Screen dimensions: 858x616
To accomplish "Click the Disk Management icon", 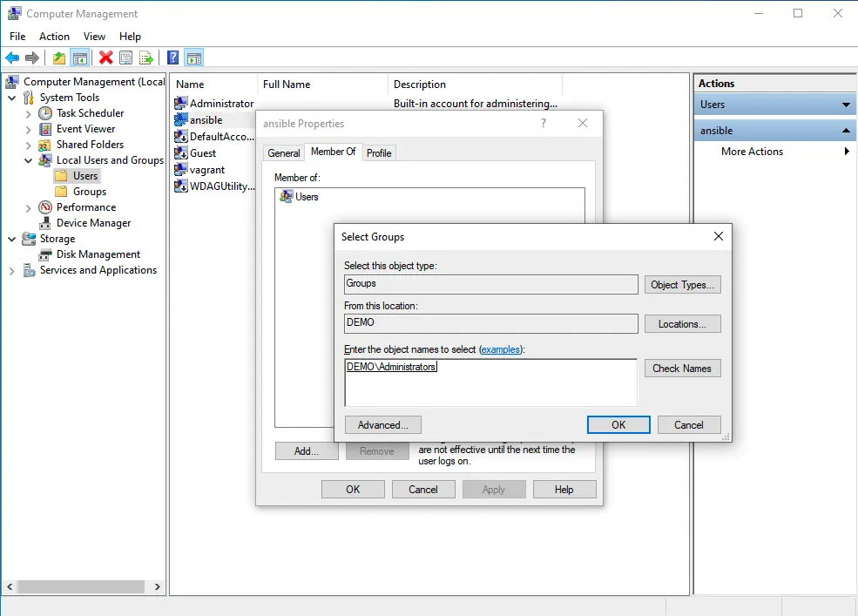I will 45,254.
